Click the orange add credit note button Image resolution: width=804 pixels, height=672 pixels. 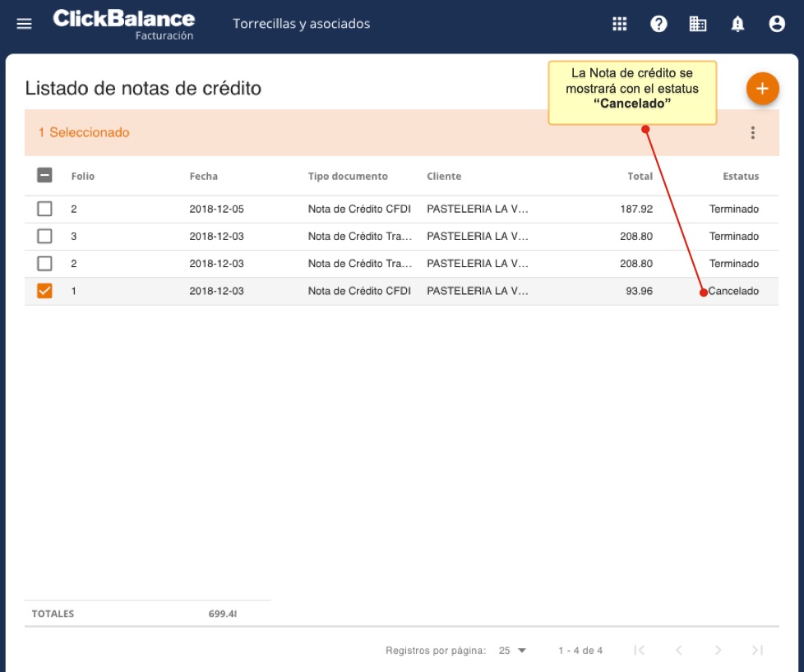762,89
